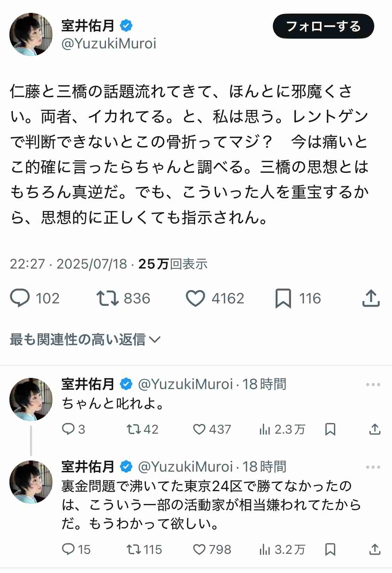Open the more options menu on the 裏金問題 reply

pyautogui.click(x=373, y=467)
